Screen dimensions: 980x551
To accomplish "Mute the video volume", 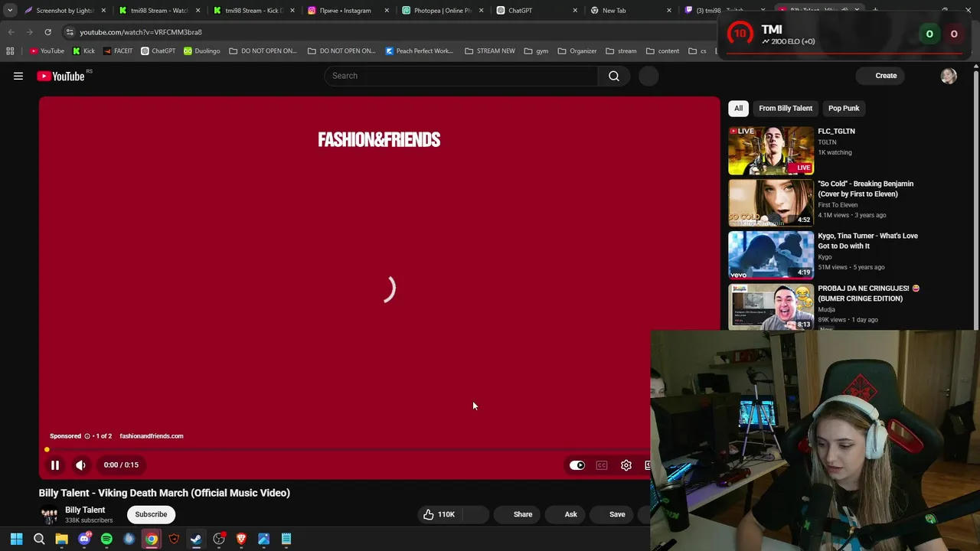I will (x=80, y=465).
